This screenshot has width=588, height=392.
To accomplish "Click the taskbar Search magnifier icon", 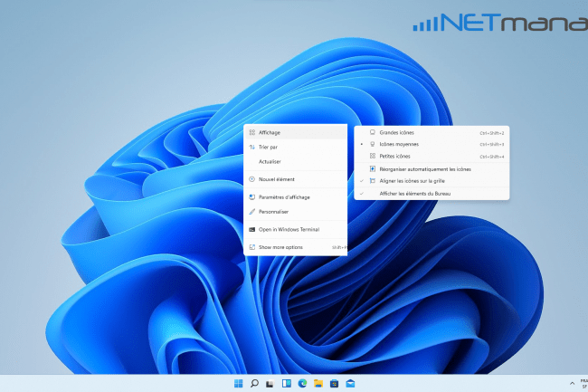I will (254, 383).
